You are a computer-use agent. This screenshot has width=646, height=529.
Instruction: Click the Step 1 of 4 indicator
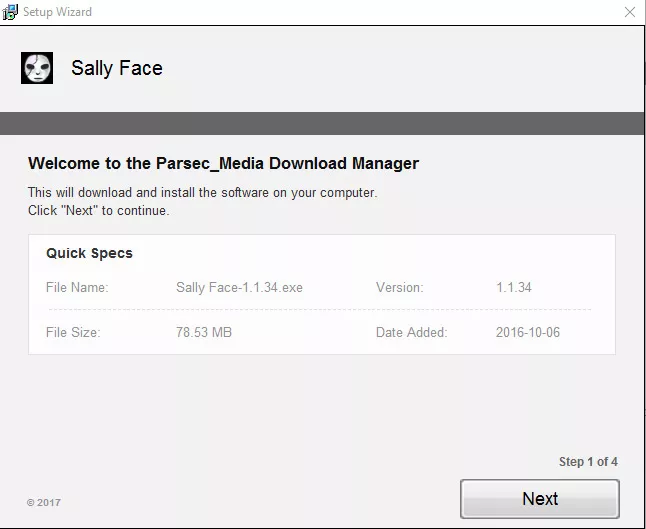(x=588, y=462)
